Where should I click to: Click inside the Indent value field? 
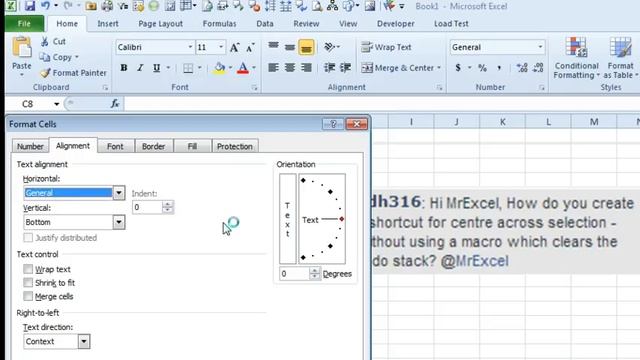[147, 207]
